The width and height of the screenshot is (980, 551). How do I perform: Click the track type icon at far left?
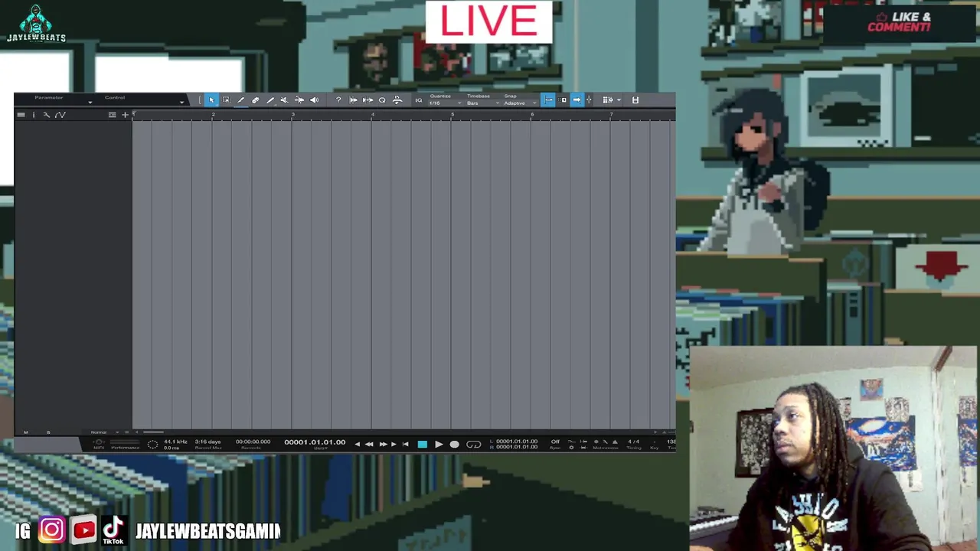click(21, 115)
